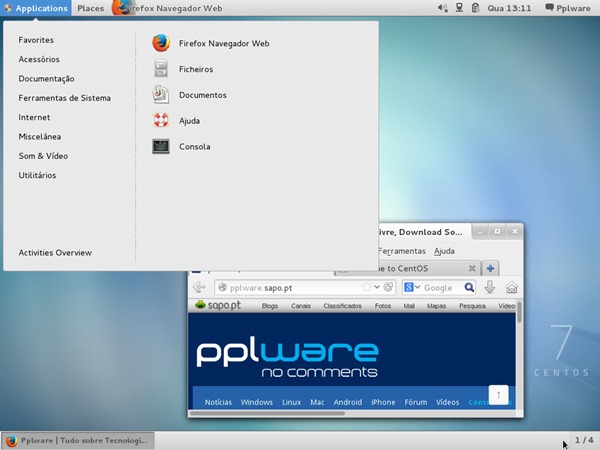Image resolution: width=600 pixels, height=450 pixels.
Task: Open the Ferramentas menu in Firefox
Action: pyautogui.click(x=402, y=251)
